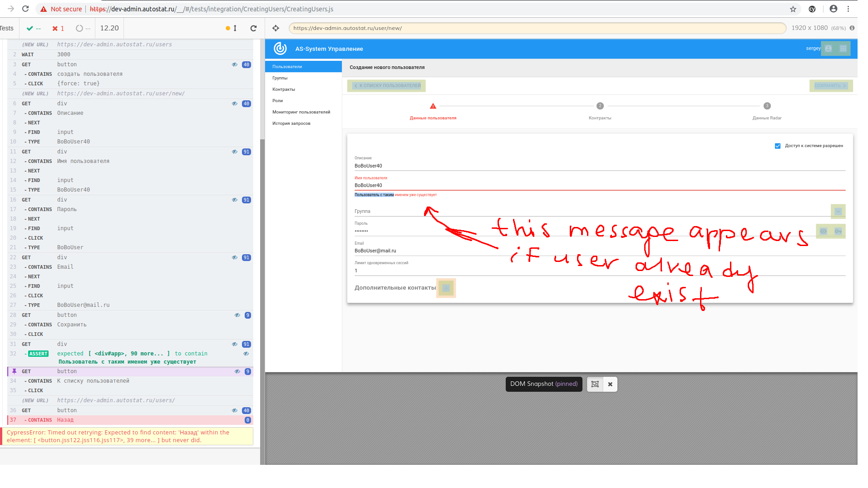868x488 pixels.
Task: Open the sergey user account icon
Action: click(829, 49)
